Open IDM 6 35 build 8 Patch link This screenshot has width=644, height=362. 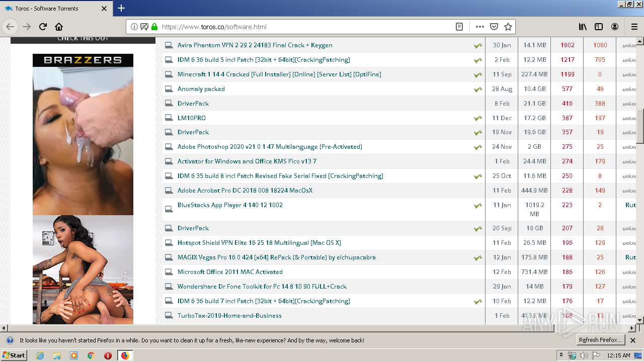click(x=280, y=176)
